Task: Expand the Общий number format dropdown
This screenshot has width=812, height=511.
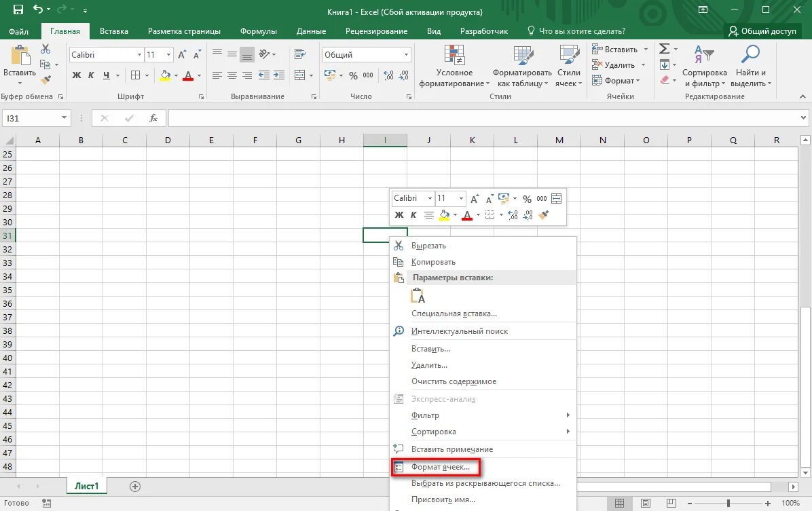Action: 406,54
